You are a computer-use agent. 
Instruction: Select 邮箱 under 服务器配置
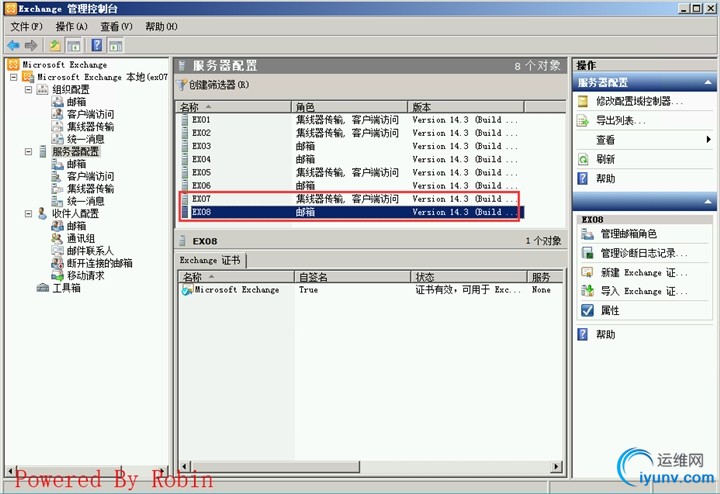click(x=69, y=164)
